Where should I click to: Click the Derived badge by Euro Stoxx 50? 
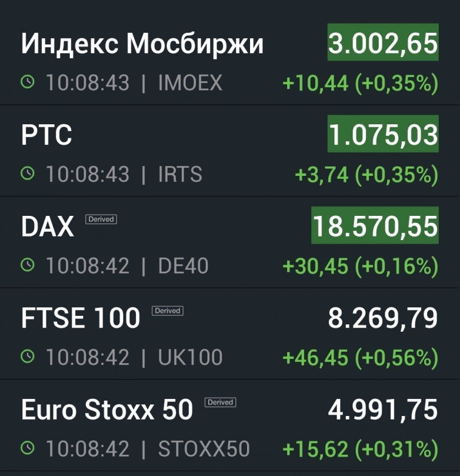point(220,402)
